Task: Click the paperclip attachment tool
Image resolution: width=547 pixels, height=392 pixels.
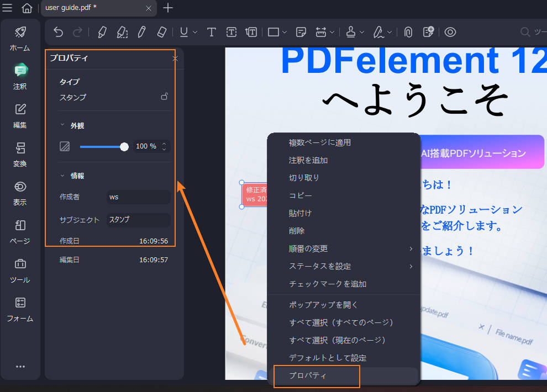Action: pos(408,32)
